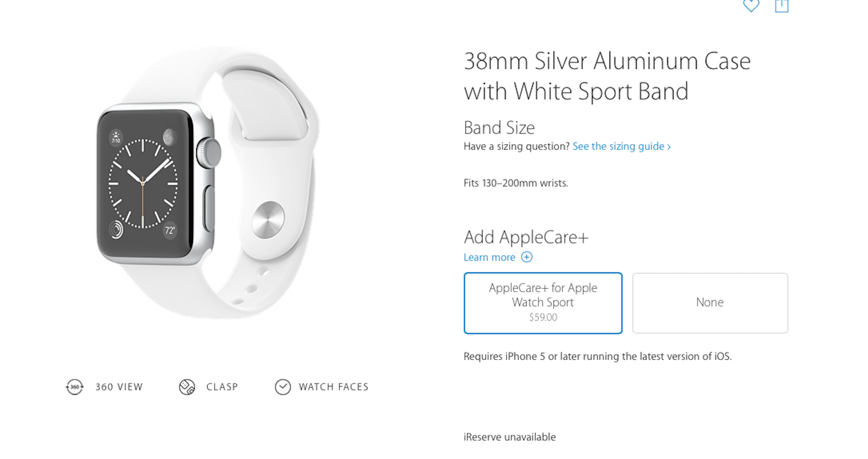
Task: Choose the None AppleCare option
Action: pos(710,303)
